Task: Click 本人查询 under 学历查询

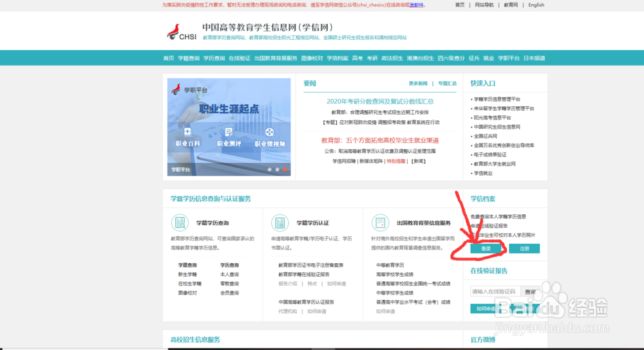Action: (x=229, y=275)
